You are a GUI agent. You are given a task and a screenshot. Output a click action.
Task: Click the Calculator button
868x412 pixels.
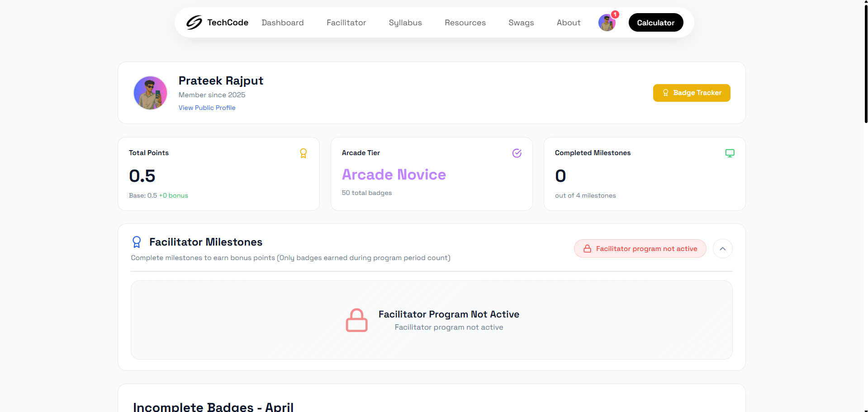tap(655, 22)
